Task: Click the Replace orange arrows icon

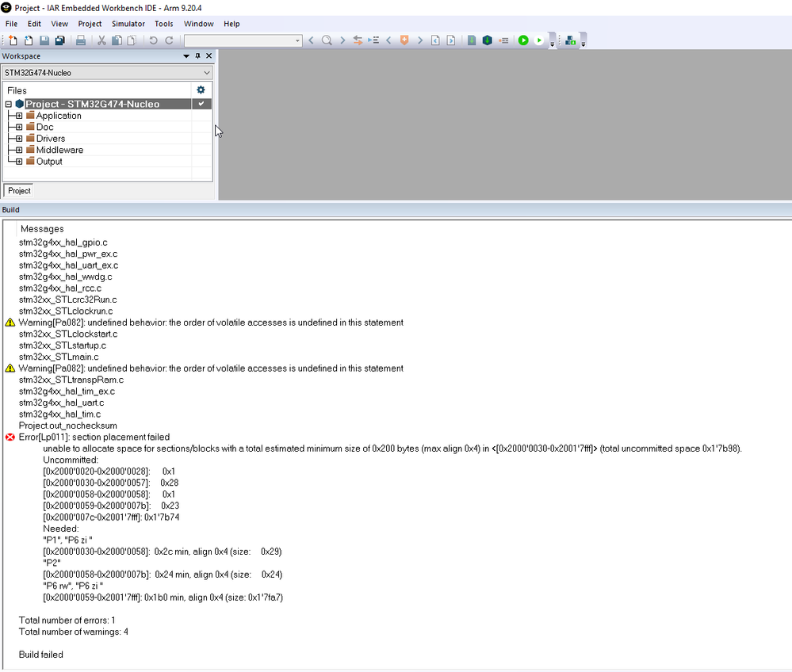Action: [358, 40]
